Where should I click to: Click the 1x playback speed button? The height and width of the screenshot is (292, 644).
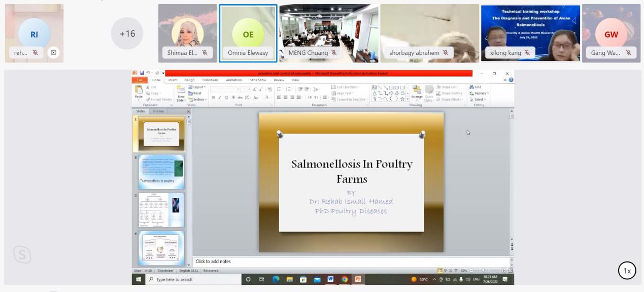tap(627, 271)
